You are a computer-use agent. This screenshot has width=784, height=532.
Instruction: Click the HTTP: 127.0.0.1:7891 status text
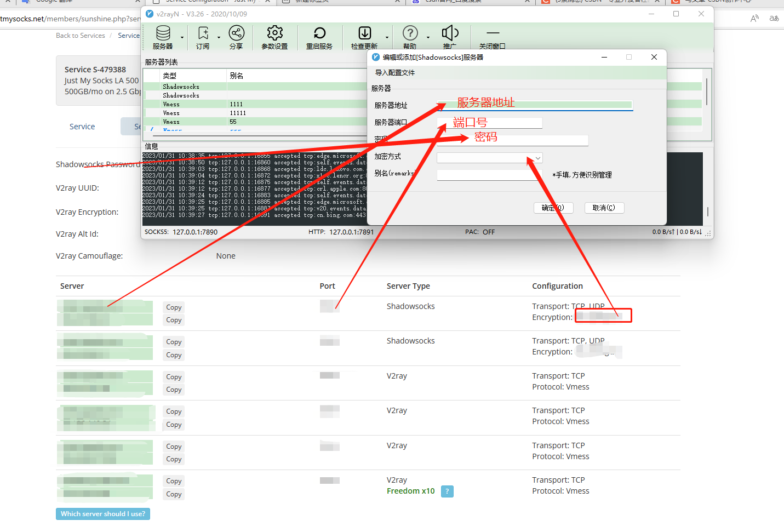click(341, 232)
